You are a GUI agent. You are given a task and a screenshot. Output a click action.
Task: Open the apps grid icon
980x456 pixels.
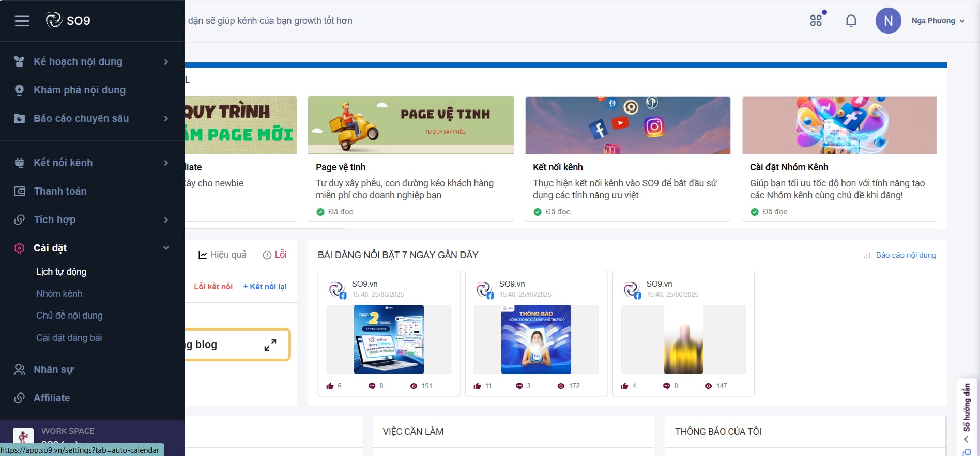[816, 21]
